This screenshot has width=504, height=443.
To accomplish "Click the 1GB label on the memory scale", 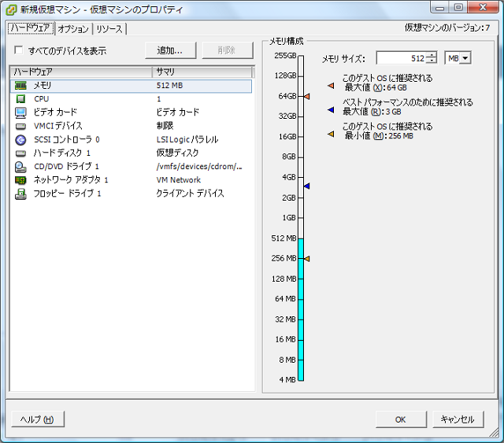I will (289, 218).
